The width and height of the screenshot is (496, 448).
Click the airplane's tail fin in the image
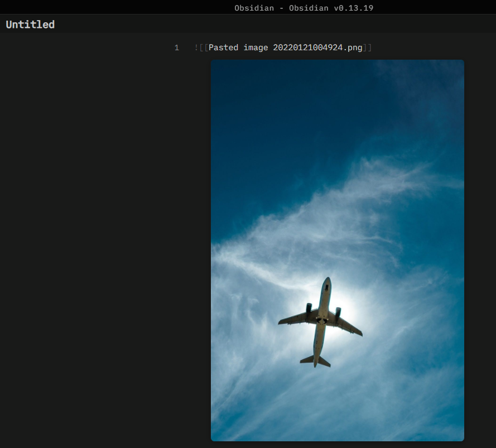316,361
